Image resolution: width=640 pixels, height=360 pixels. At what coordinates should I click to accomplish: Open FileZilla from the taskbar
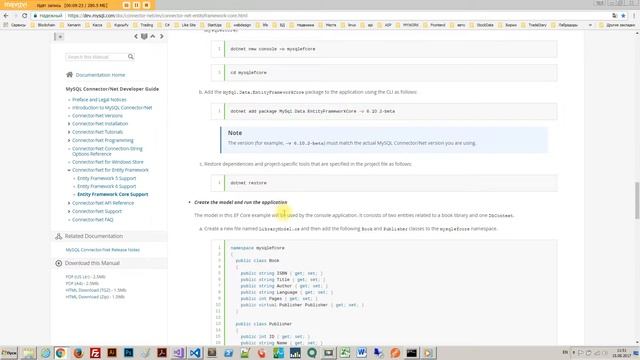pyautogui.click(x=95, y=353)
